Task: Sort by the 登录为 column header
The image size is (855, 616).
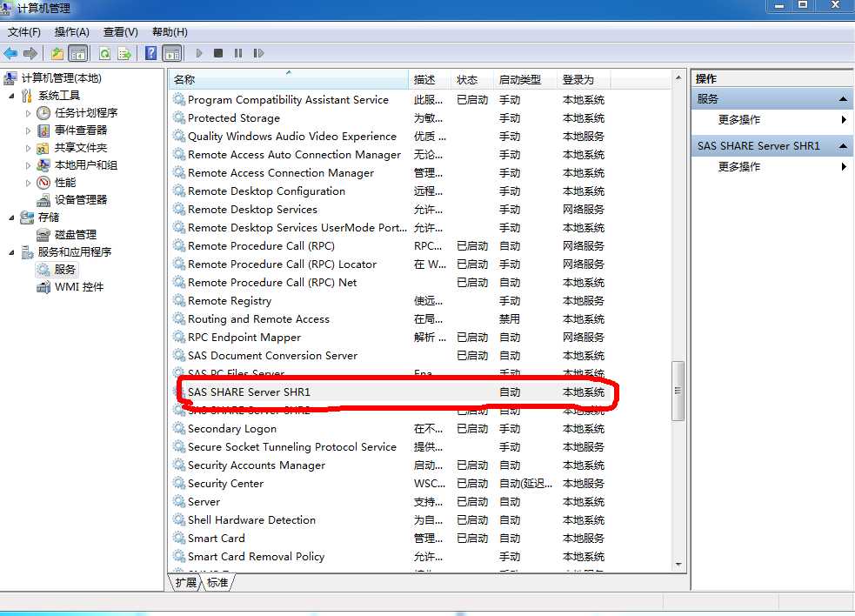Action: tap(584, 80)
